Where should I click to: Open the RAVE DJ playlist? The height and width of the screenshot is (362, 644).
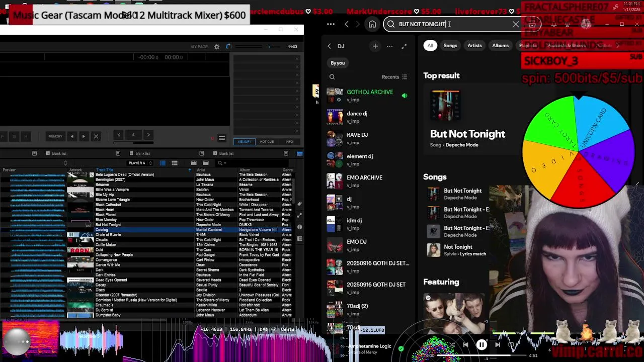(369, 138)
